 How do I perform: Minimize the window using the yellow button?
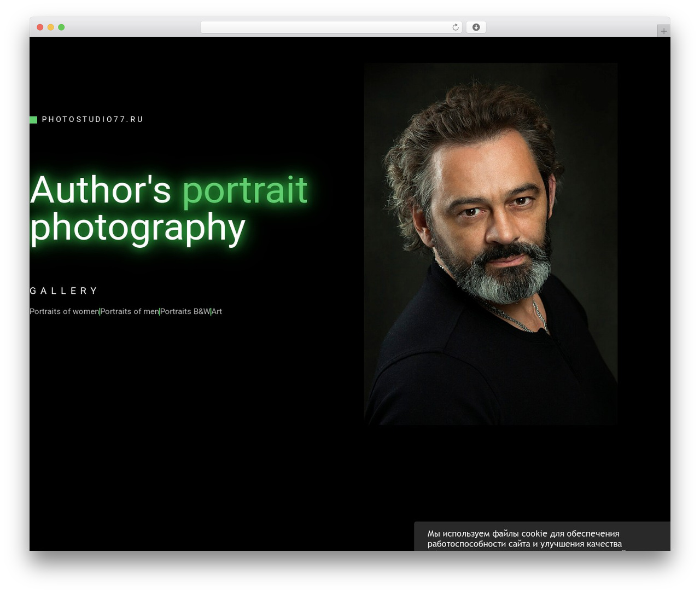tap(51, 27)
